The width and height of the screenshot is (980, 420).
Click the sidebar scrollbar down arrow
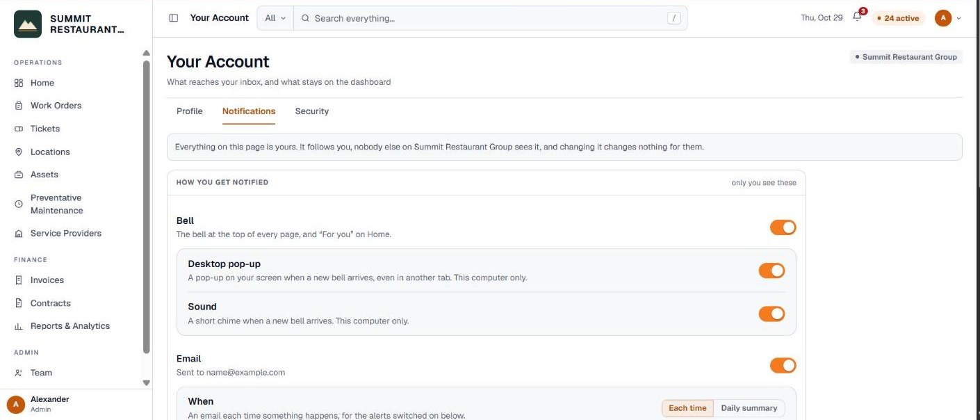pos(146,382)
